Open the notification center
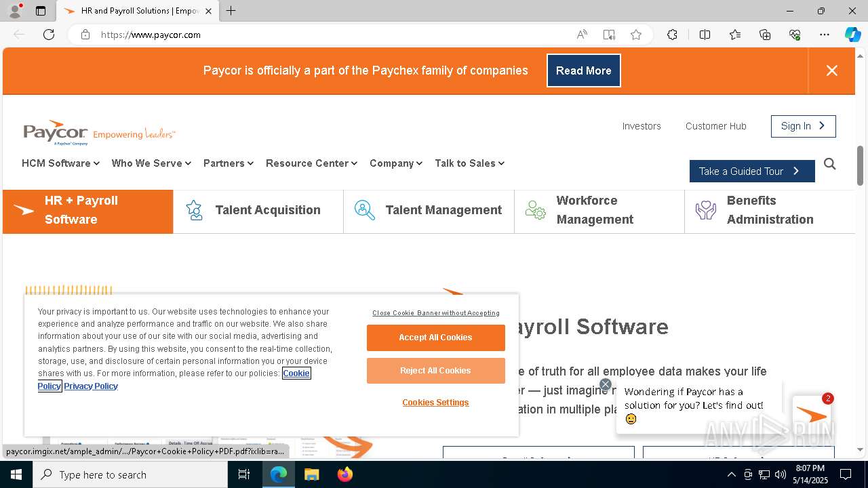 846,474
